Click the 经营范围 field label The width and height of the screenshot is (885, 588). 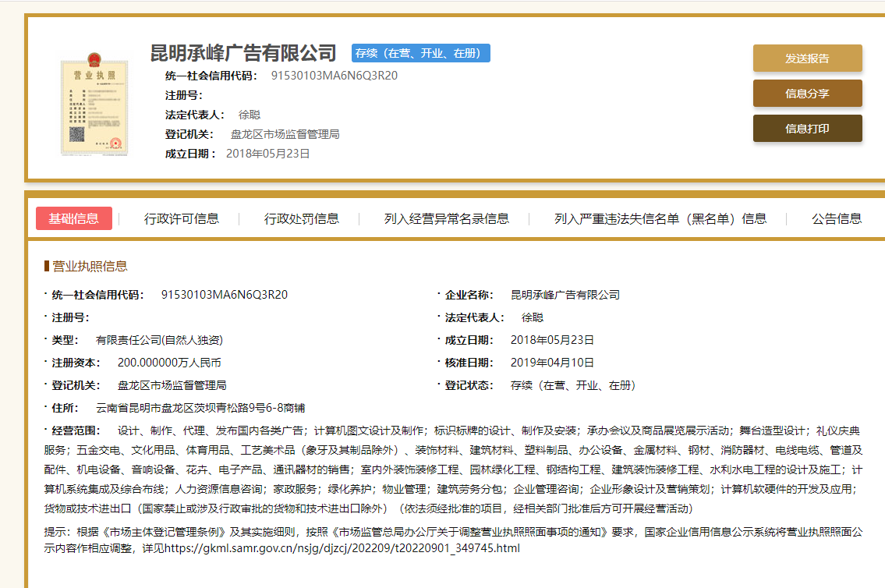click(76, 430)
